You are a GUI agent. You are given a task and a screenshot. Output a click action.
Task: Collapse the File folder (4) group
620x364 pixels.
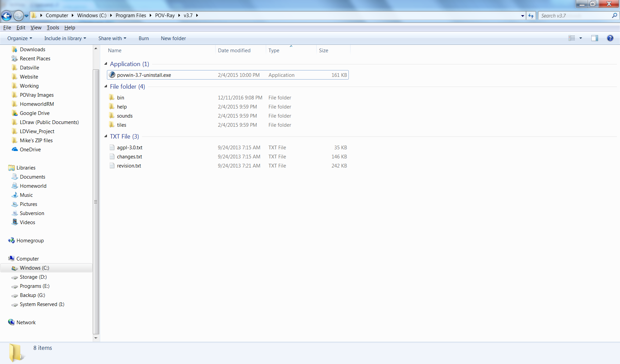point(106,86)
